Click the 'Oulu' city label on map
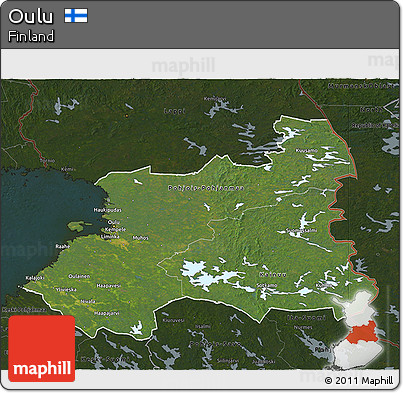Image resolution: width=403 pixels, height=393 pixels. click(x=113, y=222)
